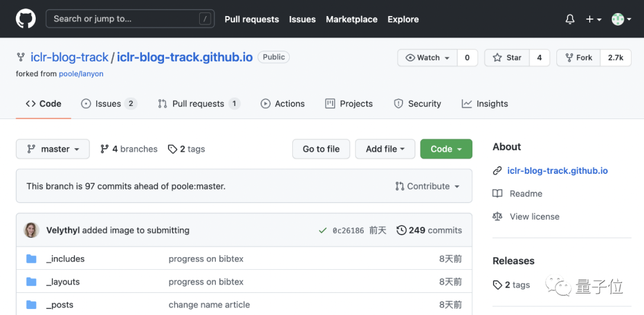Click the green checkmark commit status

(x=323, y=230)
